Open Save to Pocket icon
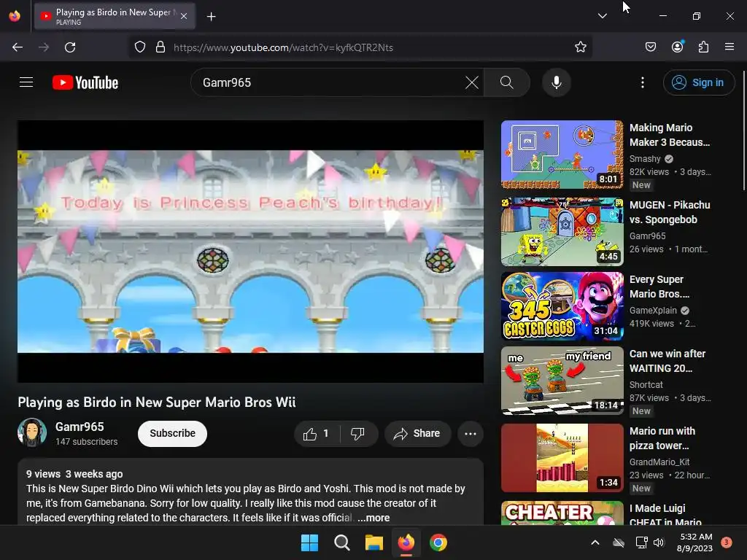This screenshot has height=560, width=747. [650, 47]
